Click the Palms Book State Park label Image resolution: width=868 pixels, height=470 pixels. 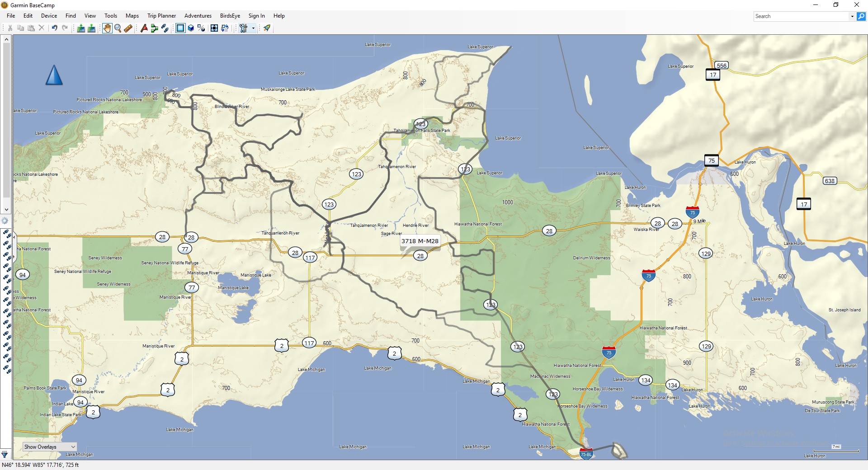point(45,388)
